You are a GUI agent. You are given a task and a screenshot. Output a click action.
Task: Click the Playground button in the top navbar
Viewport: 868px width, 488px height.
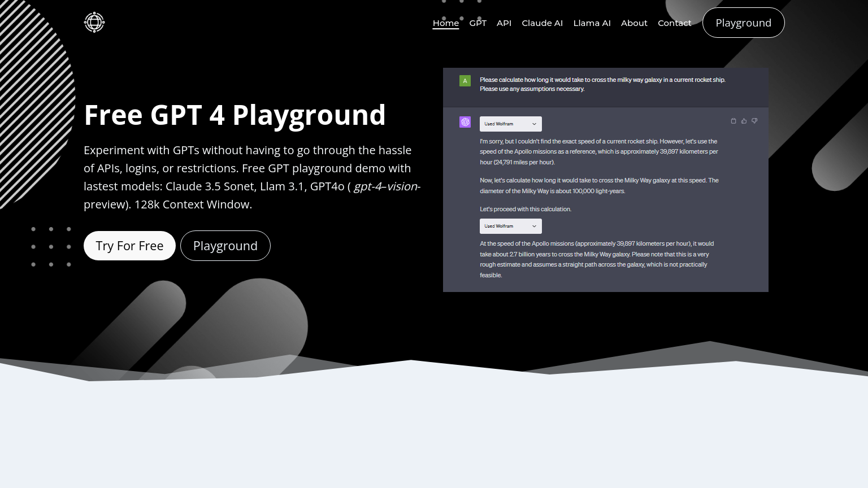coord(743,23)
